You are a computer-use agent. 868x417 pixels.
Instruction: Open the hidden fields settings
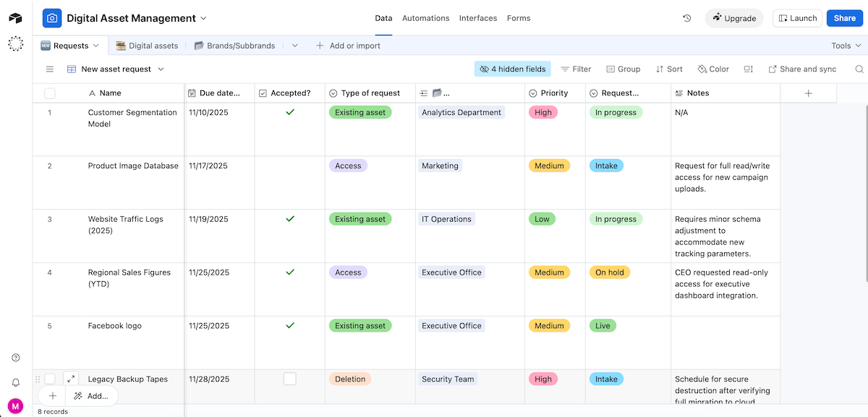(x=512, y=69)
